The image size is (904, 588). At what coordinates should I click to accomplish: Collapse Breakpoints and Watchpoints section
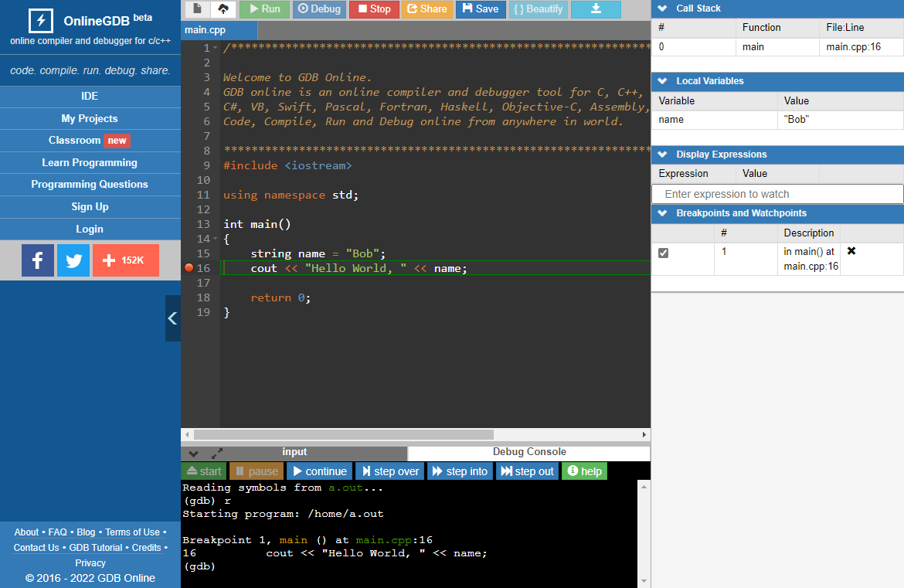[662, 213]
